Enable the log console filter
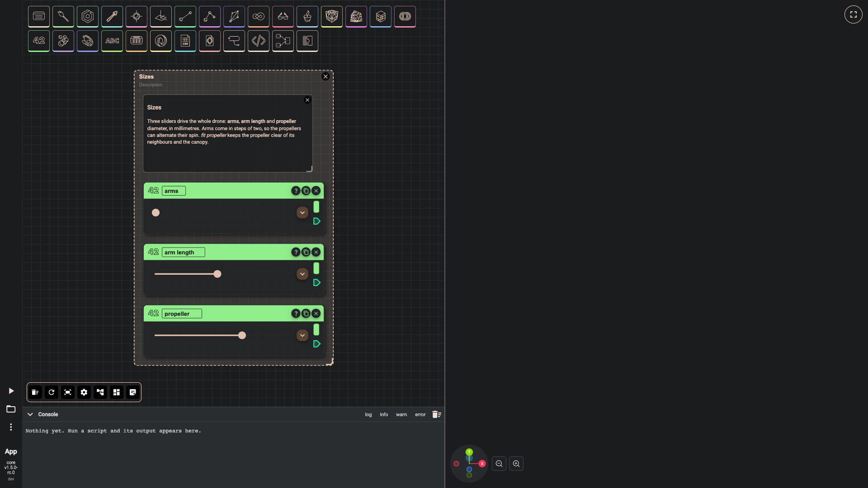The image size is (868, 488). pos(368,414)
